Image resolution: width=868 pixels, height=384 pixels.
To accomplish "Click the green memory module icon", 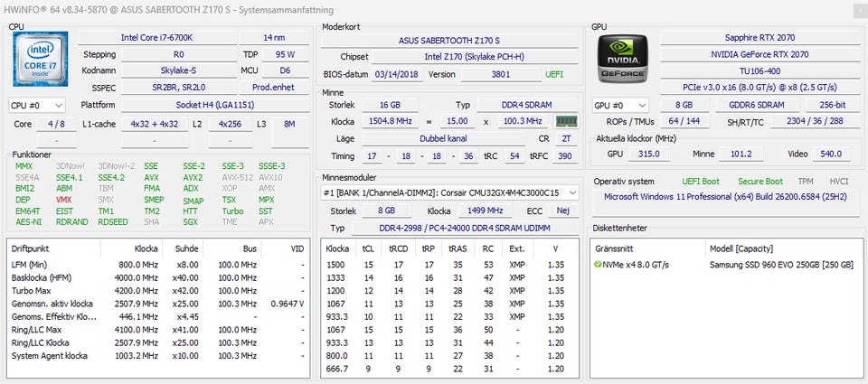I will pyautogui.click(x=566, y=121).
